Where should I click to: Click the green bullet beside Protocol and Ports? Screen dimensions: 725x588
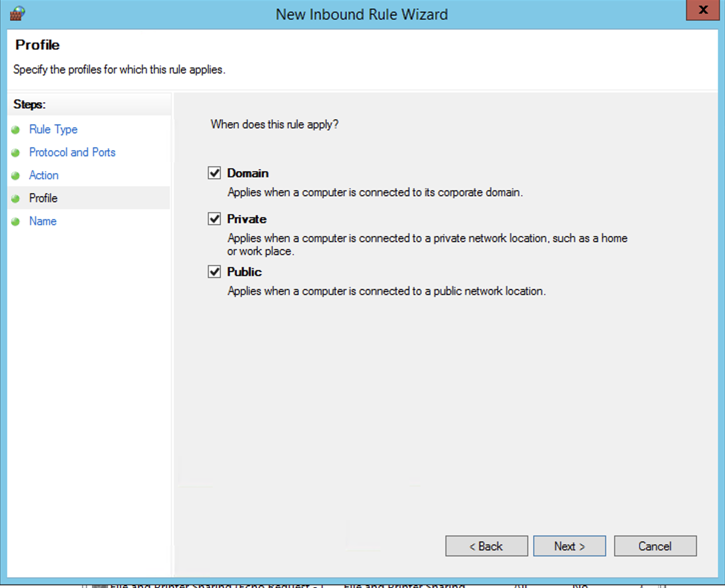[x=15, y=153]
